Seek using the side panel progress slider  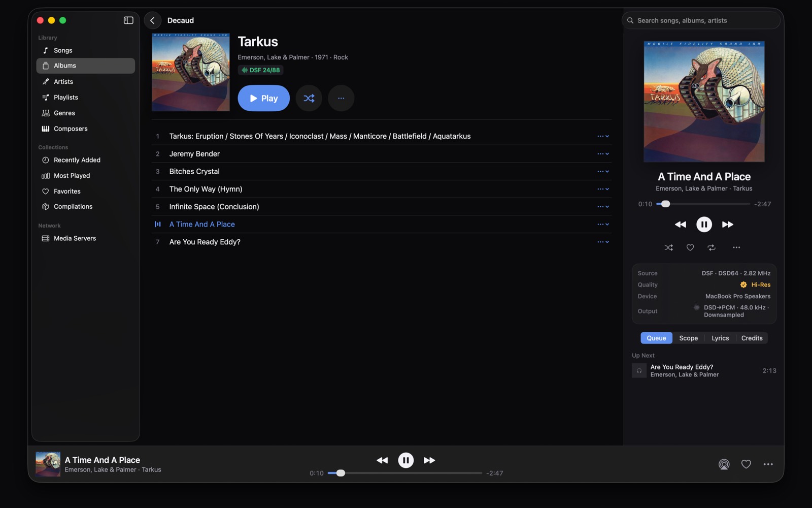[703, 204]
